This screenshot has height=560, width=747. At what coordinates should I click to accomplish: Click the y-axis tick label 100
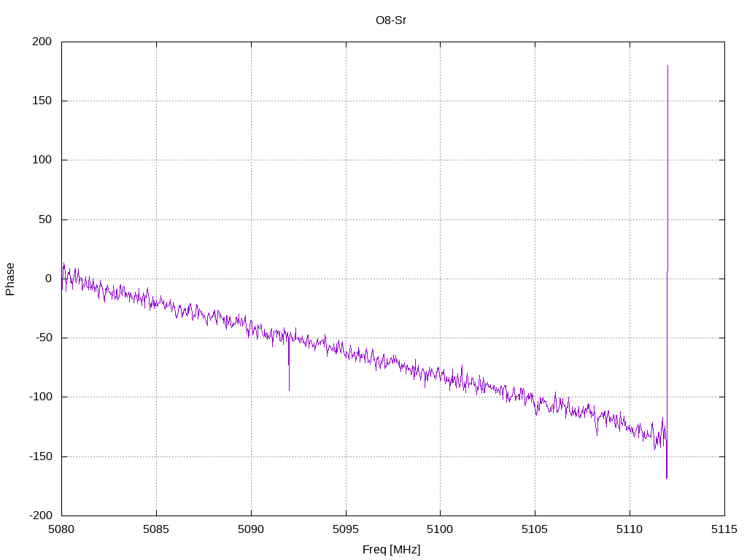(42, 160)
